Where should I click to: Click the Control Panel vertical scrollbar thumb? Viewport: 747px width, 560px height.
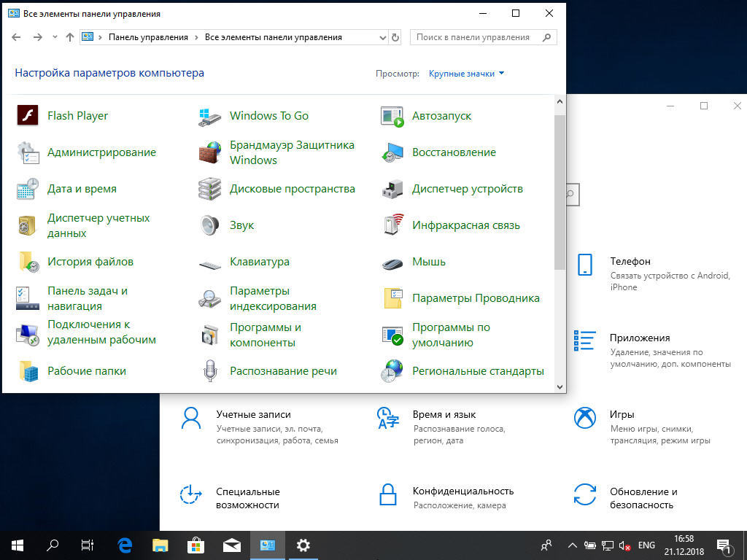(560, 191)
